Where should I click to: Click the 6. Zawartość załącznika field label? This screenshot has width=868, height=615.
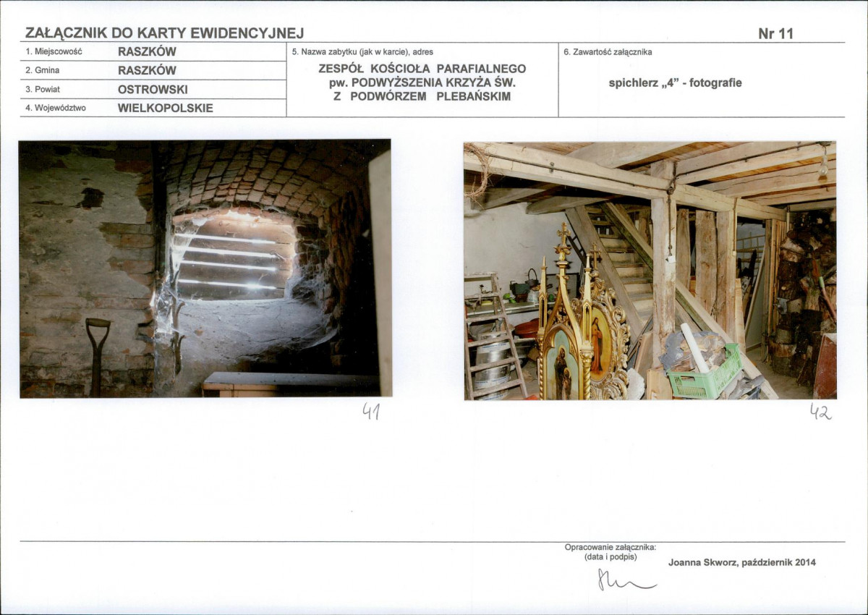tap(608, 52)
